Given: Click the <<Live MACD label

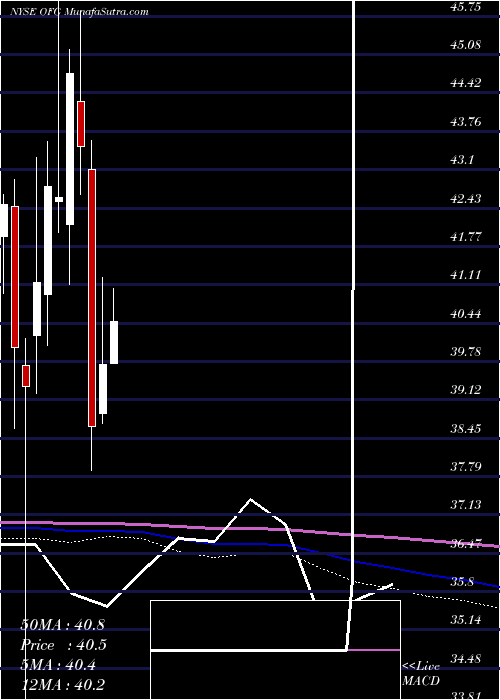Looking at the screenshot, I should [421, 674].
